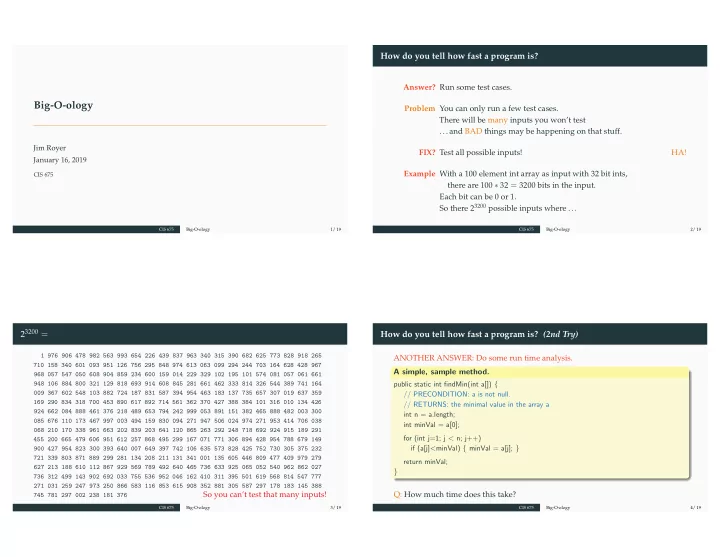Click 'You can only run a few test cases.'
The height and width of the screenshot is (557, 720).
[499, 108]
